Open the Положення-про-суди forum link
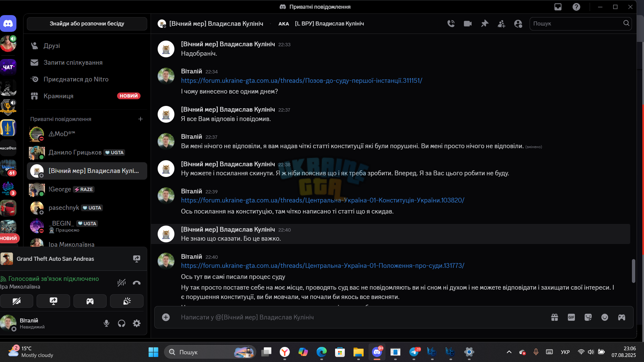644x362 pixels. (323, 265)
